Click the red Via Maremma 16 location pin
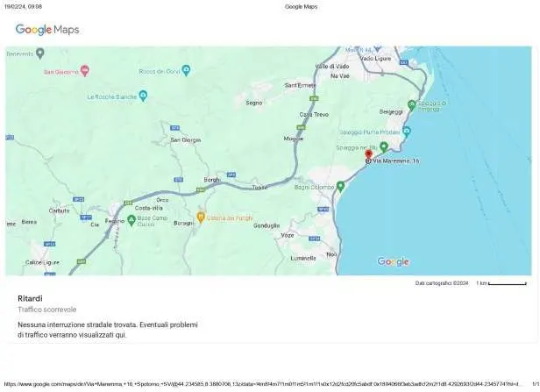Viewport: 540px width, 392px height. click(369, 154)
